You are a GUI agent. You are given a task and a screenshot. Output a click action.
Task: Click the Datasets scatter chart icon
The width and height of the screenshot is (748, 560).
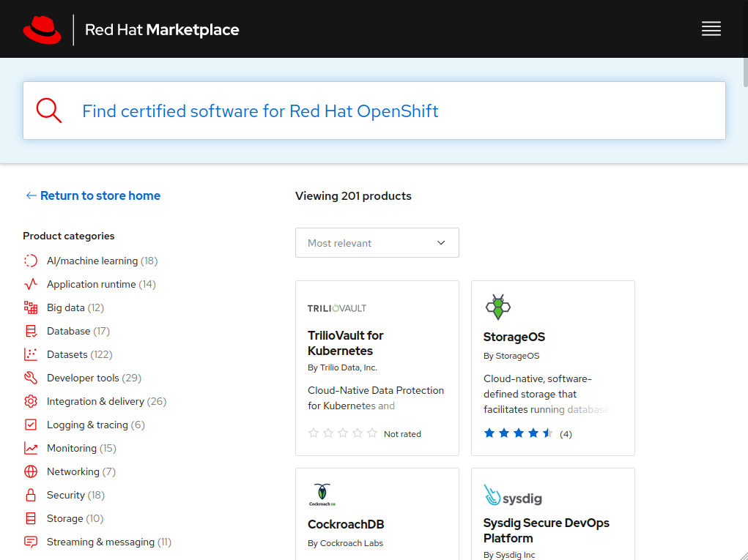click(31, 354)
